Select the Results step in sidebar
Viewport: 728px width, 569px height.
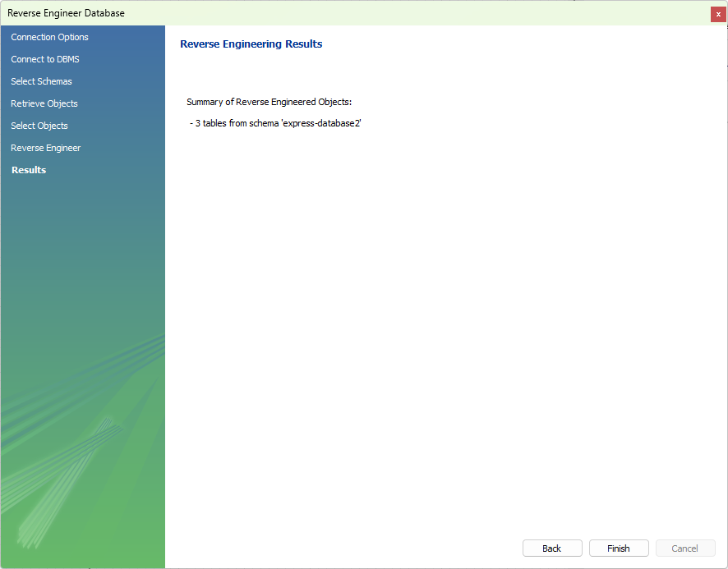click(29, 170)
